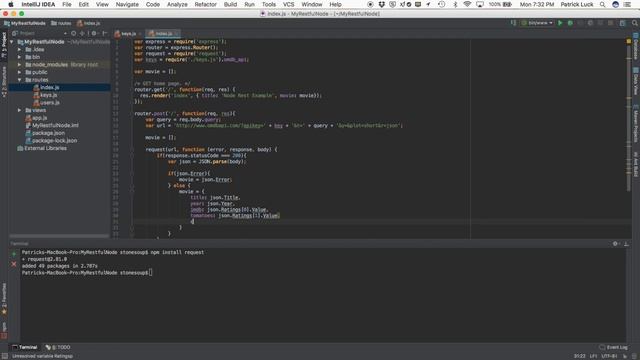640x360 pixels.
Task: Start debugging with the green bug icon
Action: click(x=570, y=23)
